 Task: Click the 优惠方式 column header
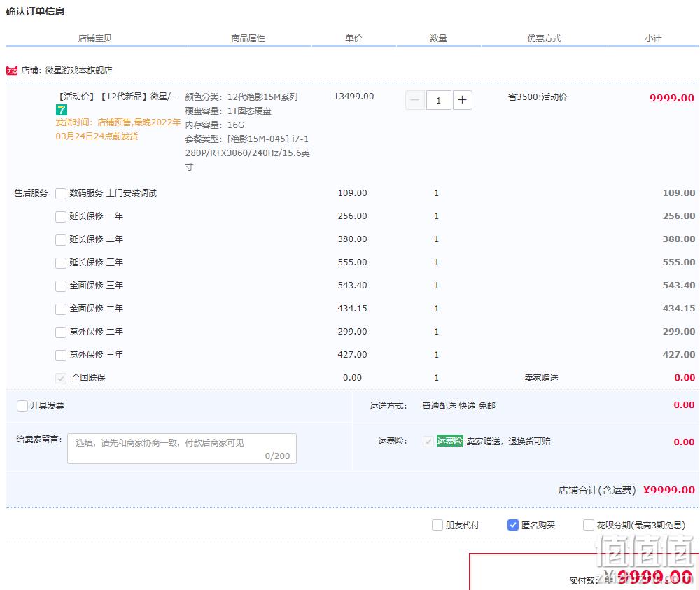(x=544, y=38)
